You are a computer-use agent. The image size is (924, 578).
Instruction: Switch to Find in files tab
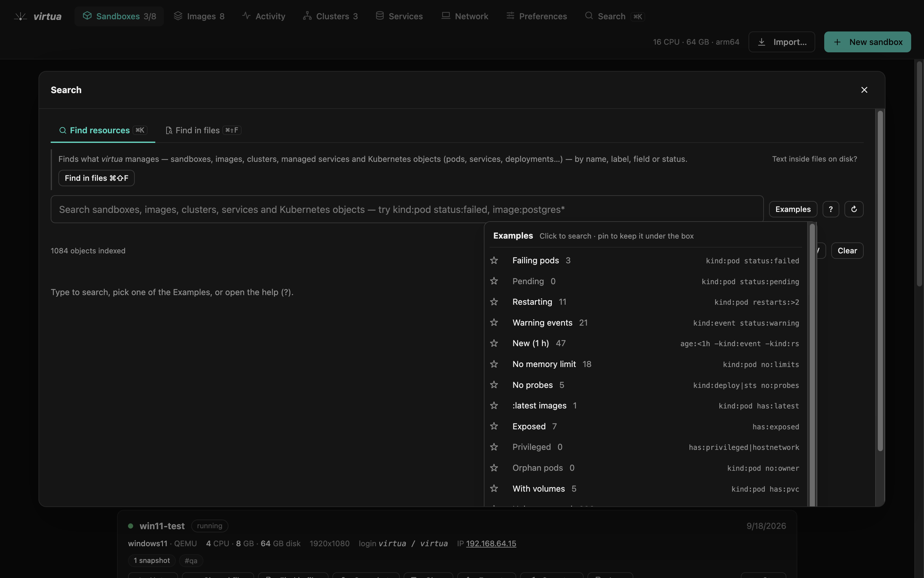(203, 130)
